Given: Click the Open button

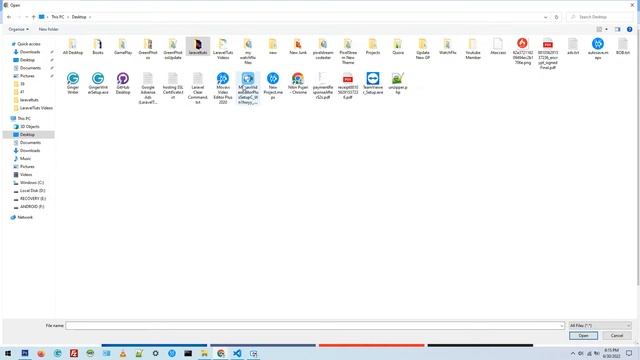Looking at the screenshot, I should (584, 336).
